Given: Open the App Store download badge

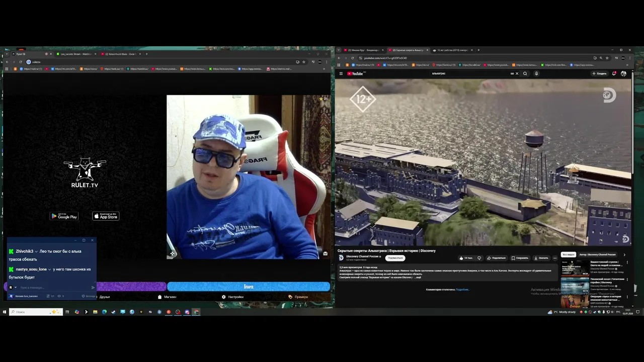Looking at the screenshot, I should coord(106,216).
